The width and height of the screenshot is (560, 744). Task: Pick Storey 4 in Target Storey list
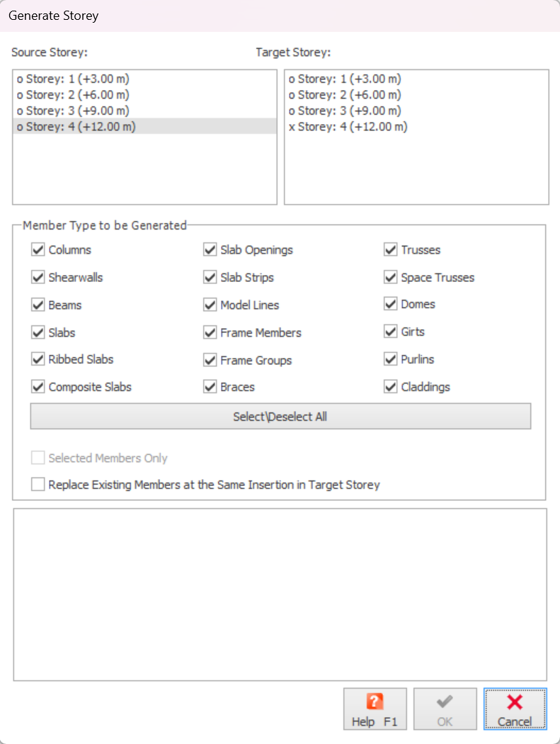348,127
